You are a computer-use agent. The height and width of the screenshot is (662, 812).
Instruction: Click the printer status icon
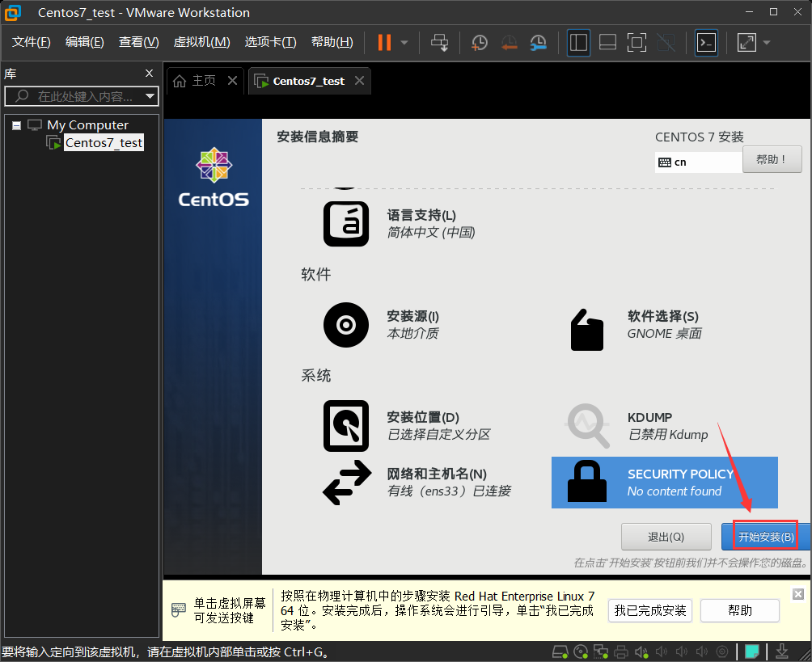621,651
